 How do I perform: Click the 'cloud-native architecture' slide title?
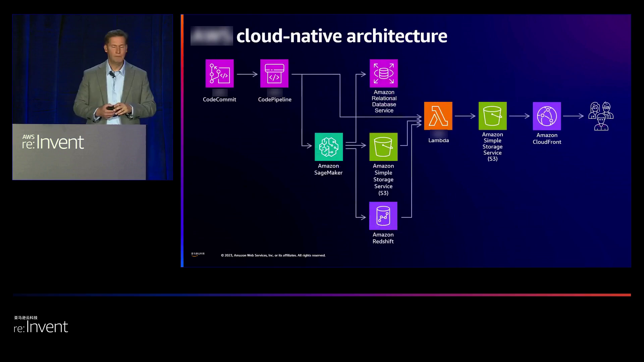(x=341, y=36)
